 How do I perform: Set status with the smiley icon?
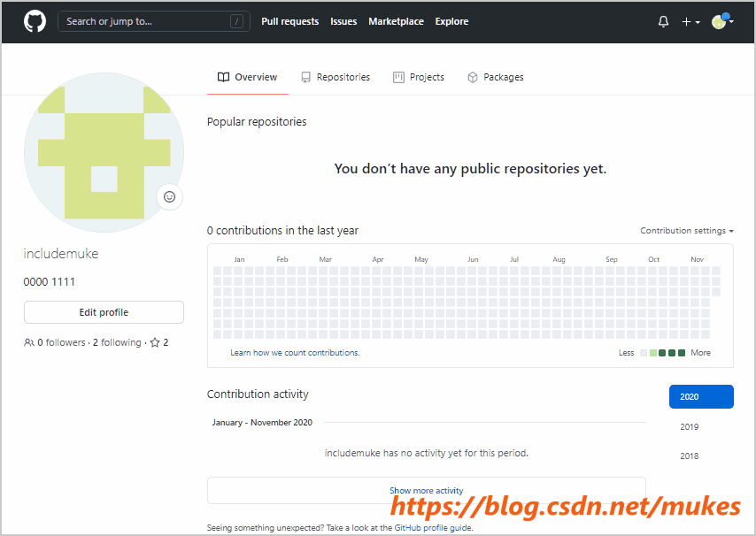169,196
